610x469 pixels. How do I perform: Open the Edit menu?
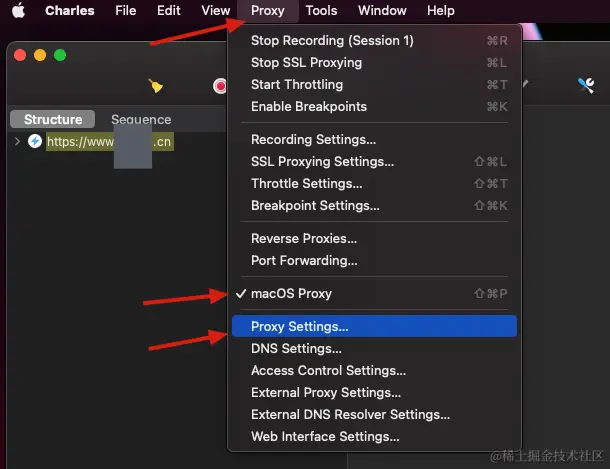click(x=168, y=10)
